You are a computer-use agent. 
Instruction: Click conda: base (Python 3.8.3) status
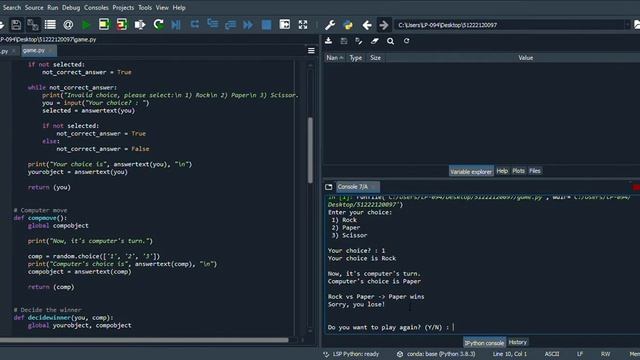coord(436,354)
